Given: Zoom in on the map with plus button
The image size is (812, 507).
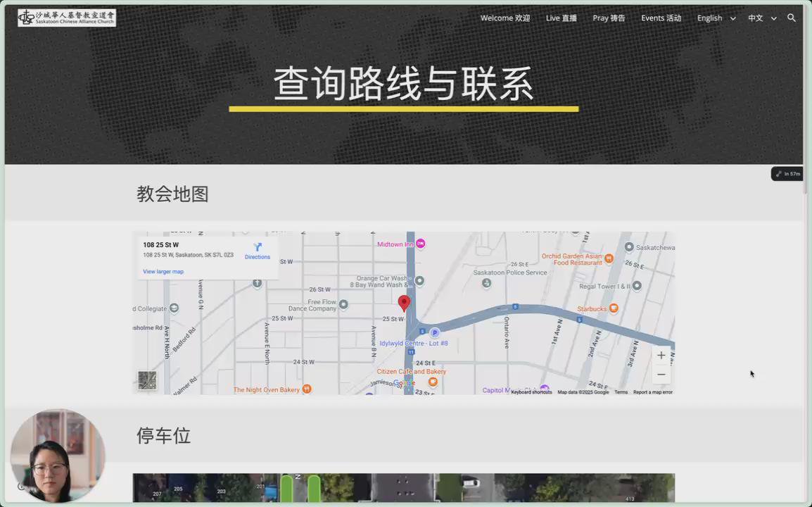Looking at the screenshot, I should coord(661,355).
